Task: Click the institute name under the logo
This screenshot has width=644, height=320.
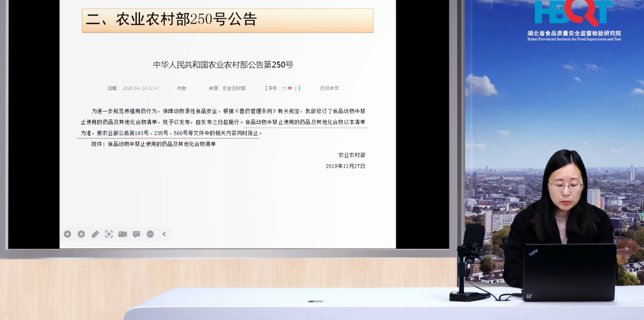Action: [x=574, y=33]
